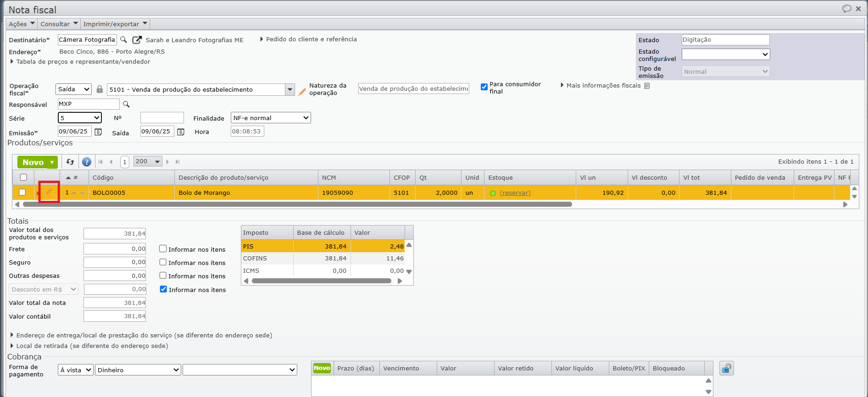Click the document icon beside Mais informações fiscais
Viewport: 868px width, 397px height.
pos(647,86)
